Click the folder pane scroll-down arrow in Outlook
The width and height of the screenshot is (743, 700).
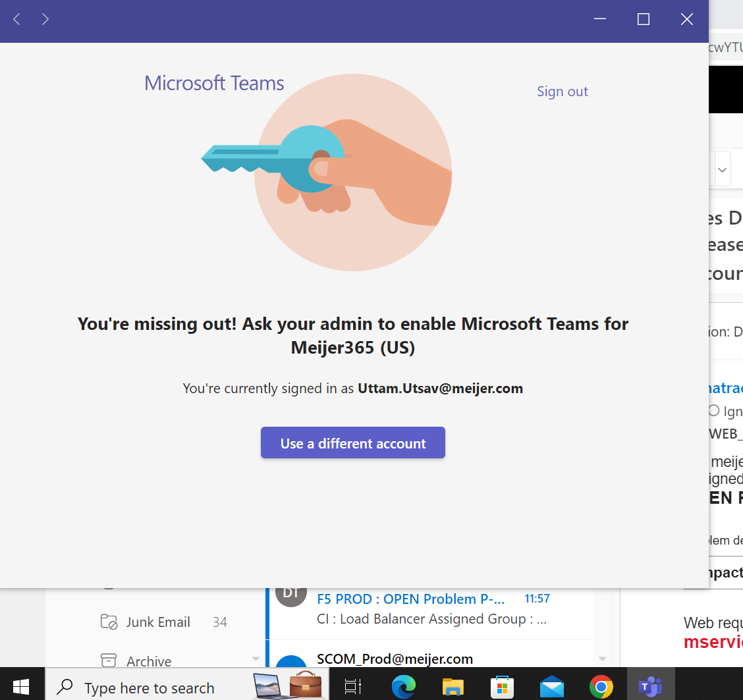pos(256,659)
